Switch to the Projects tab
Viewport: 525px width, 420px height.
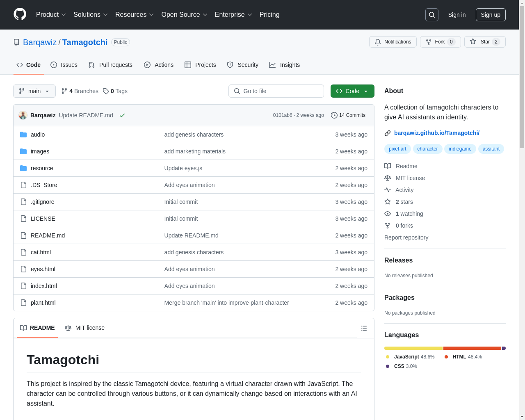200,65
